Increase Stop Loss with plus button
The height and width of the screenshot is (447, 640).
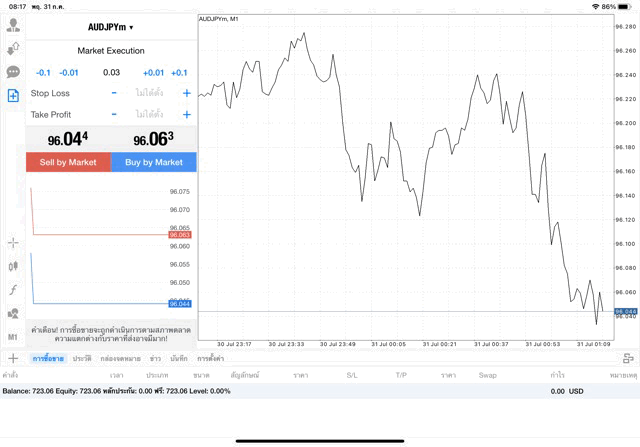tap(187, 93)
